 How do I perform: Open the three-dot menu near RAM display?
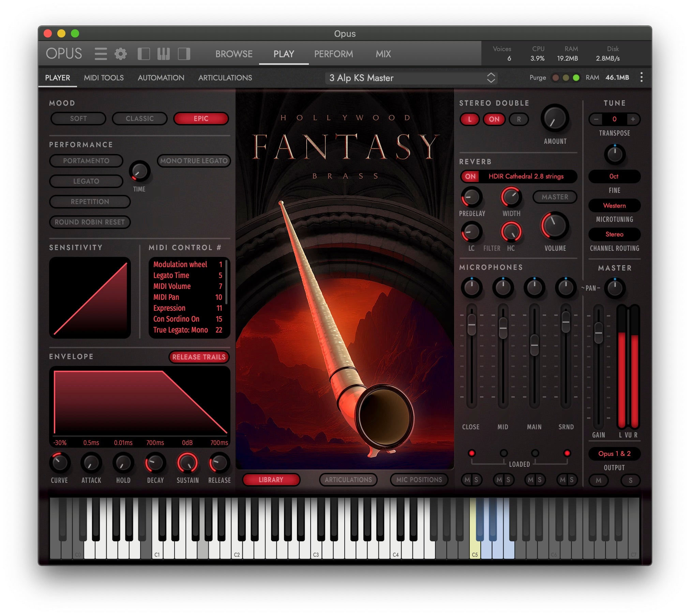pyautogui.click(x=642, y=78)
